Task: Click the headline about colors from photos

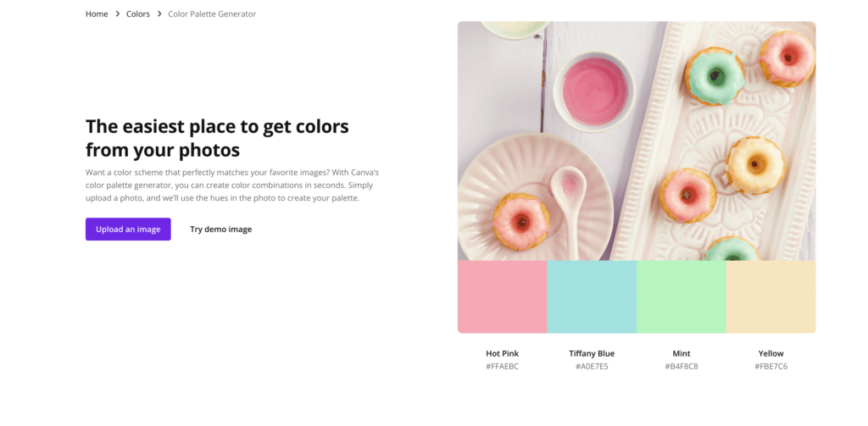Action: [x=217, y=138]
